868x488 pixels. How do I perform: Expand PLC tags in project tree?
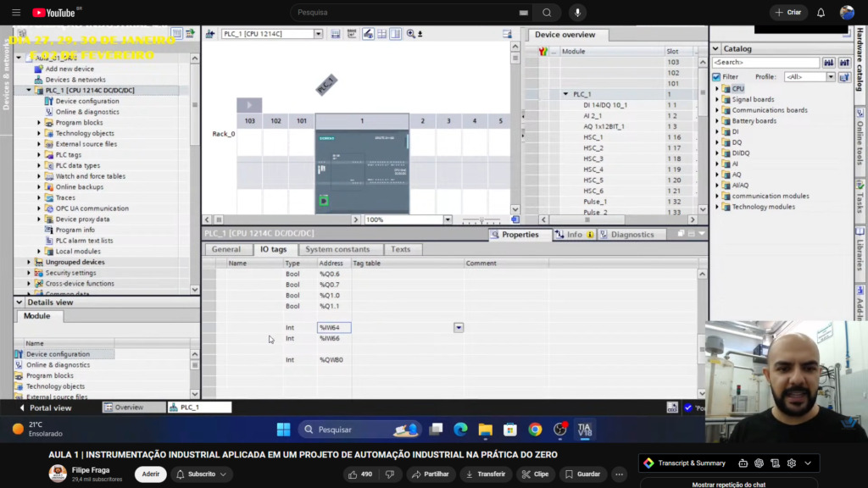(x=39, y=155)
